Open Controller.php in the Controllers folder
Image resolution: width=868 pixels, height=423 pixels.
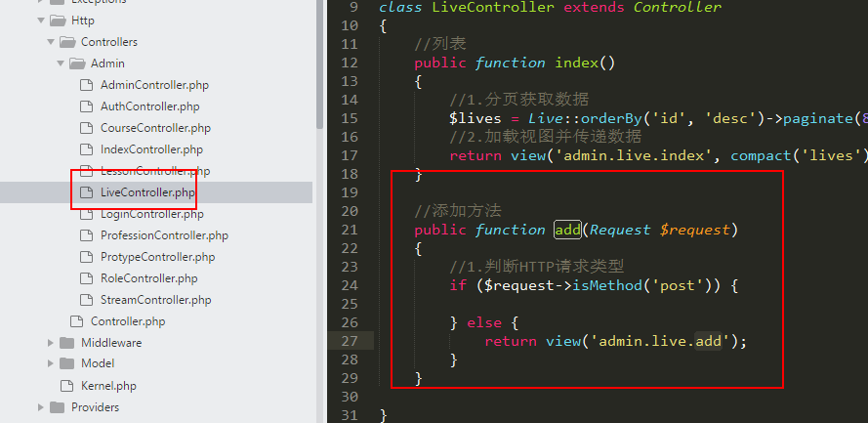[x=128, y=321]
